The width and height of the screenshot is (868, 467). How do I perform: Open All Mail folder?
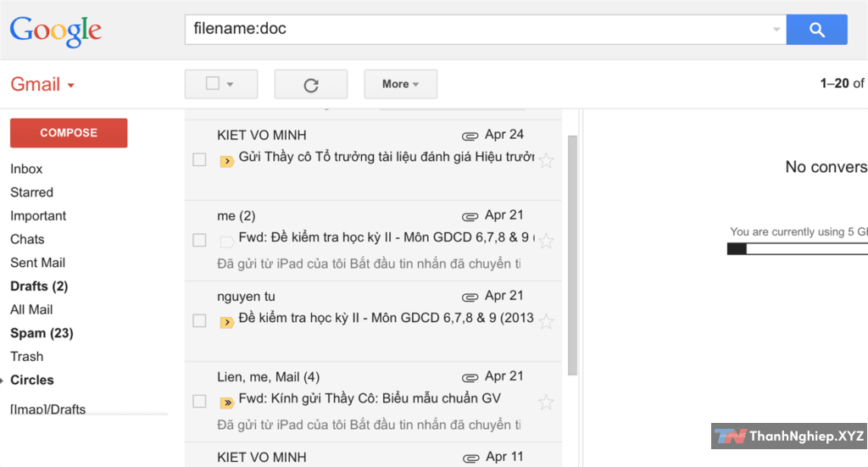click(31, 310)
